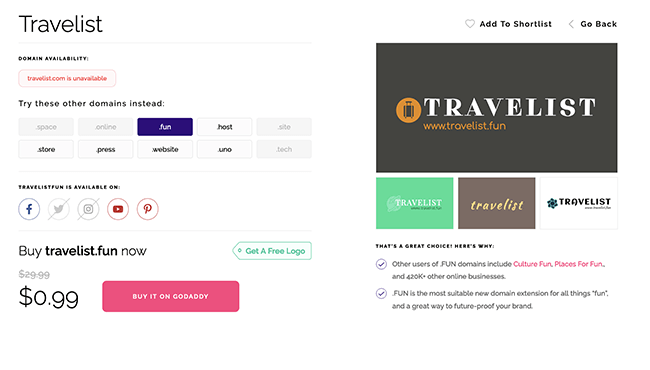The image size is (650, 370).
Task: Click the crossed-out Instagram icon
Action: point(88,209)
